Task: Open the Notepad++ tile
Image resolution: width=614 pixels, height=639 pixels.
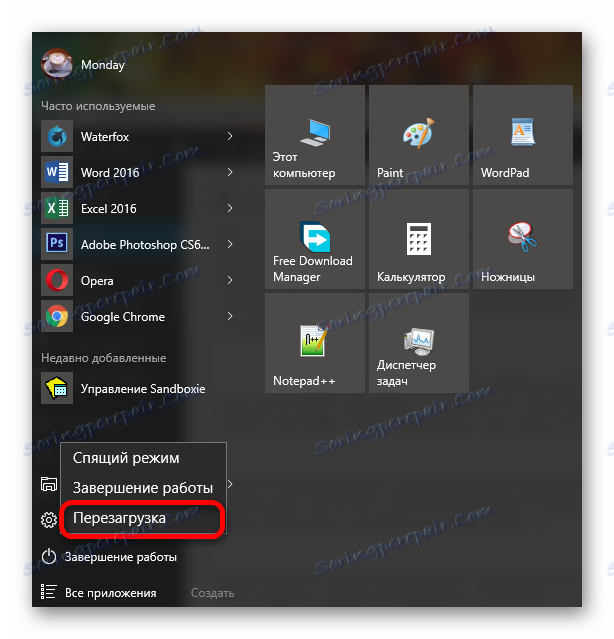Action: pyautogui.click(x=315, y=343)
